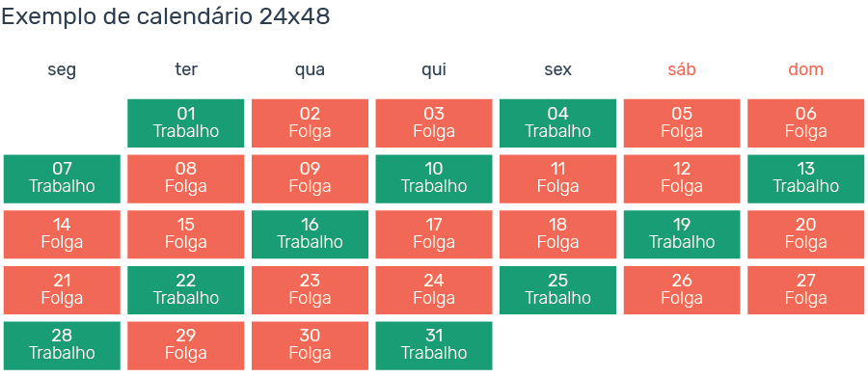The image size is (868, 378).
Task: Select day 01 Trabalho cell
Action: 186,123
